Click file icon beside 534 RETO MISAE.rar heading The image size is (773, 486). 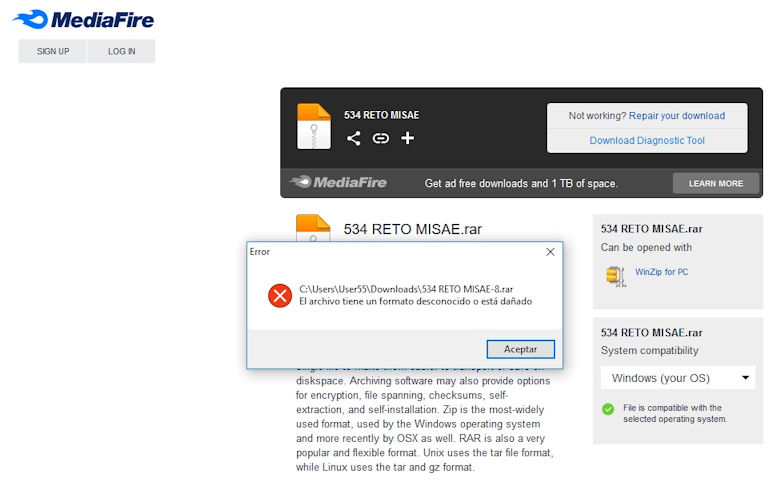click(x=313, y=228)
